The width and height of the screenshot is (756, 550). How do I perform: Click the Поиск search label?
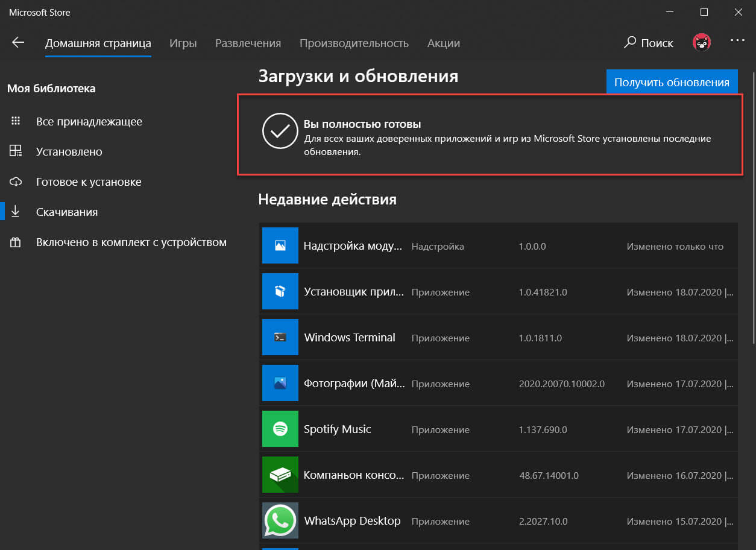point(657,43)
